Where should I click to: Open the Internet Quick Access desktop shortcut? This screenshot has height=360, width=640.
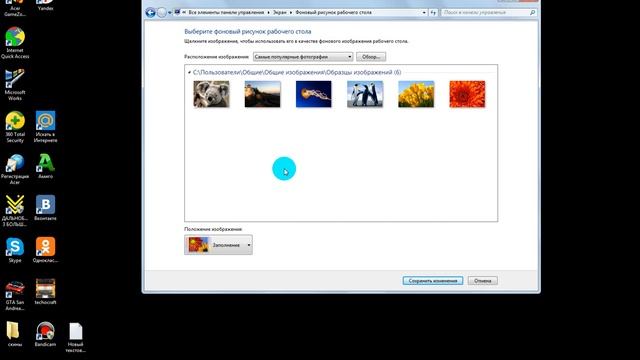tap(15, 43)
